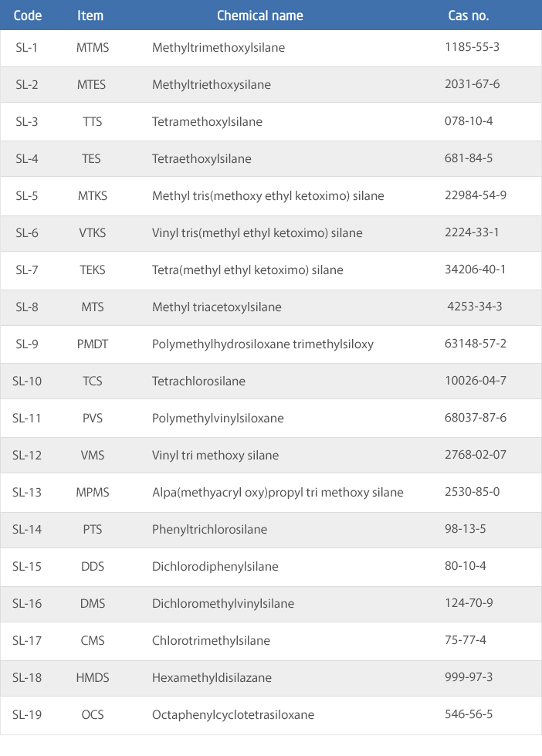Select the MPMS item abbreviation
This screenshot has width=542, height=756.
93,493
